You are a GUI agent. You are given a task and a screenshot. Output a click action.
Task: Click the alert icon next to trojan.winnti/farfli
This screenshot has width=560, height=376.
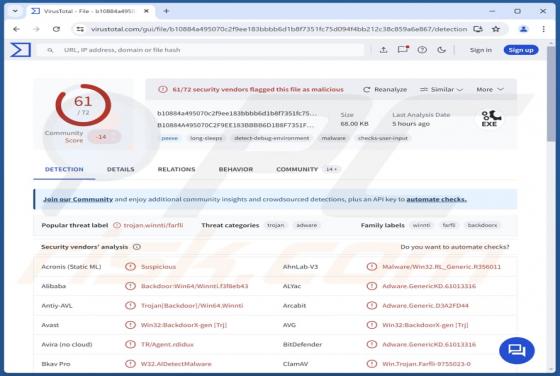pyautogui.click(x=117, y=225)
